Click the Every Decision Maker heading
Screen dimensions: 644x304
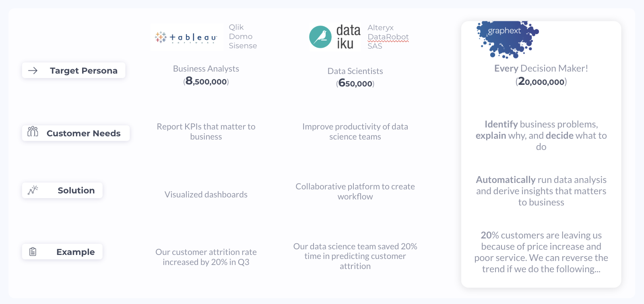tap(541, 68)
